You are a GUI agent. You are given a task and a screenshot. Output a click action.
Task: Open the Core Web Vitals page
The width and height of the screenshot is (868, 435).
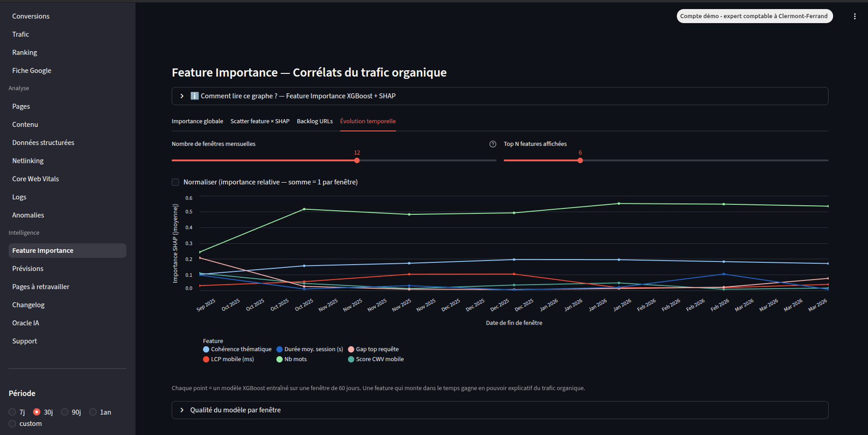(x=35, y=179)
